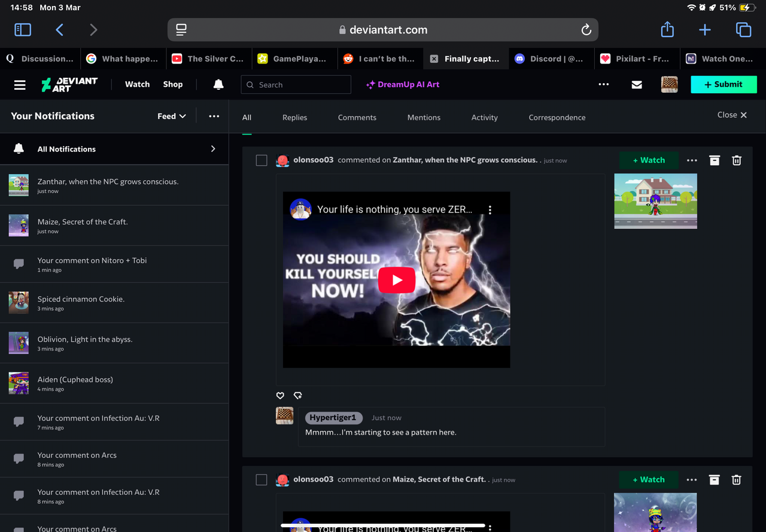Screen dimensions: 766x532
Task: Open header more options ellipsis
Action: 604,84
